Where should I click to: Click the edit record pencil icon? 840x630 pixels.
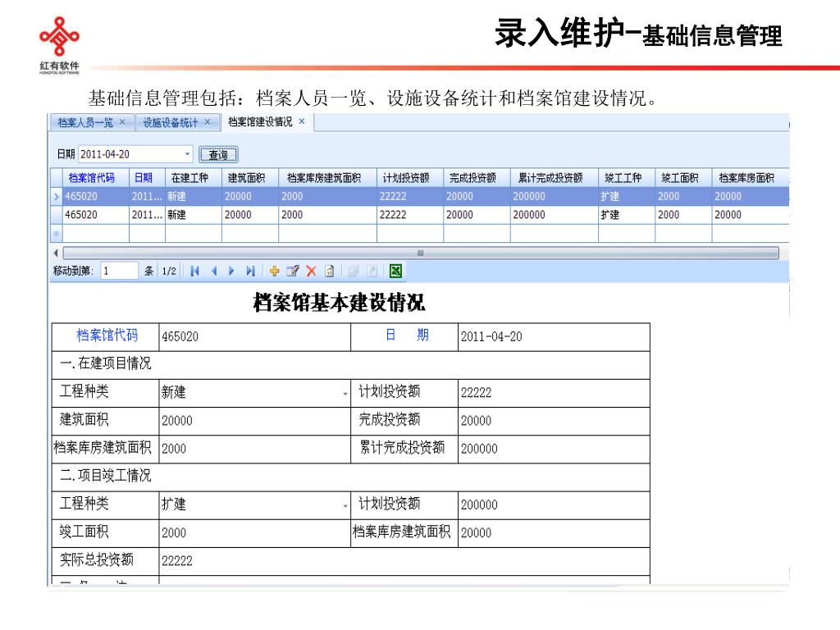pos(293,271)
